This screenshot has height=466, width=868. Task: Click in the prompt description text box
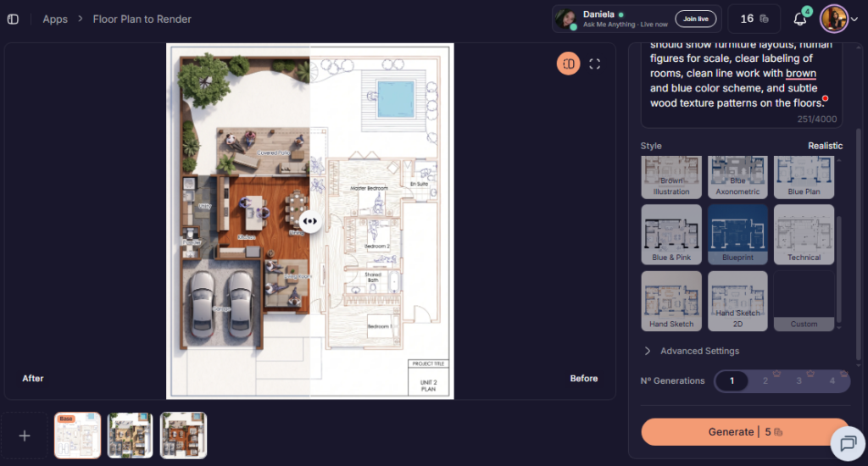(x=741, y=85)
